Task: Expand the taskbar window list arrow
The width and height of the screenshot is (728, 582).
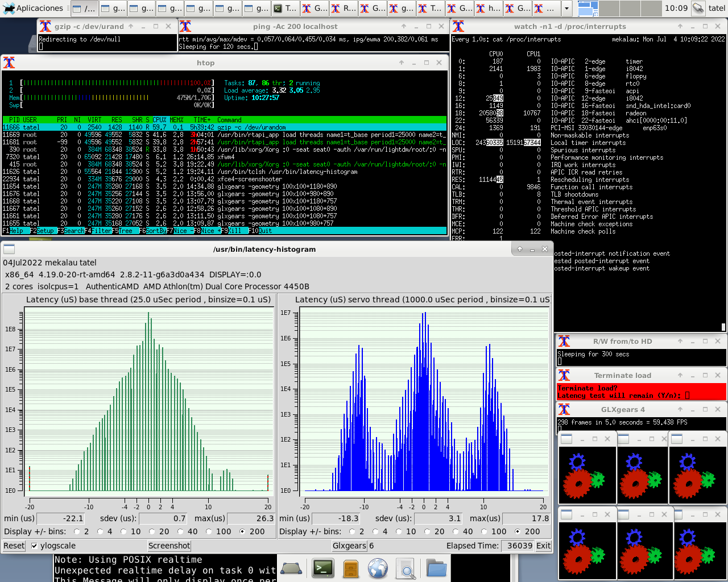Action: (566, 9)
